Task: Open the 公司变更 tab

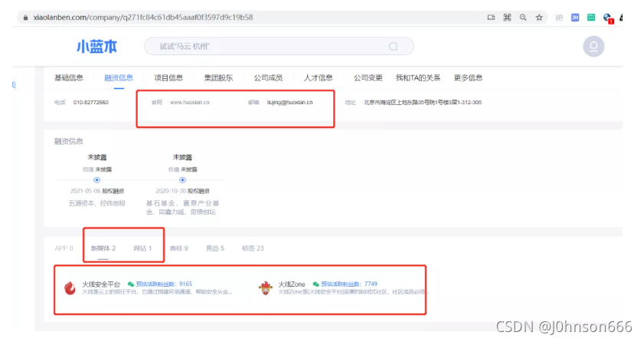Action: pyautogui.click(x=368, y=77)
